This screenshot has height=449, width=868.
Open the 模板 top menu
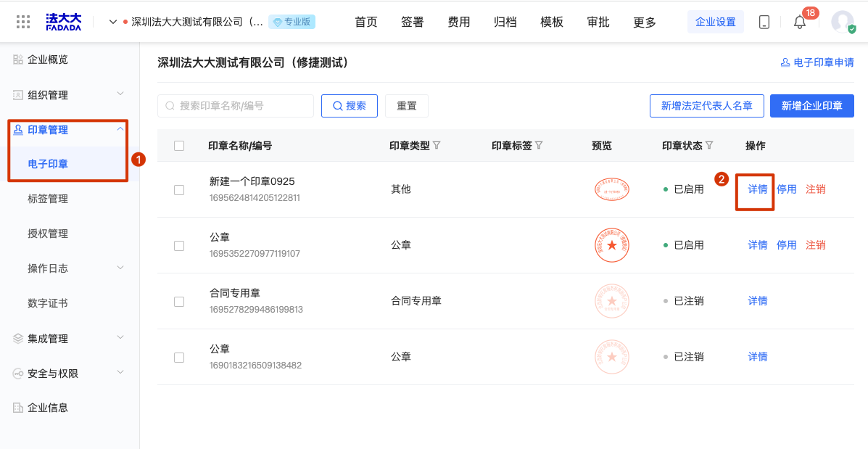552,22
